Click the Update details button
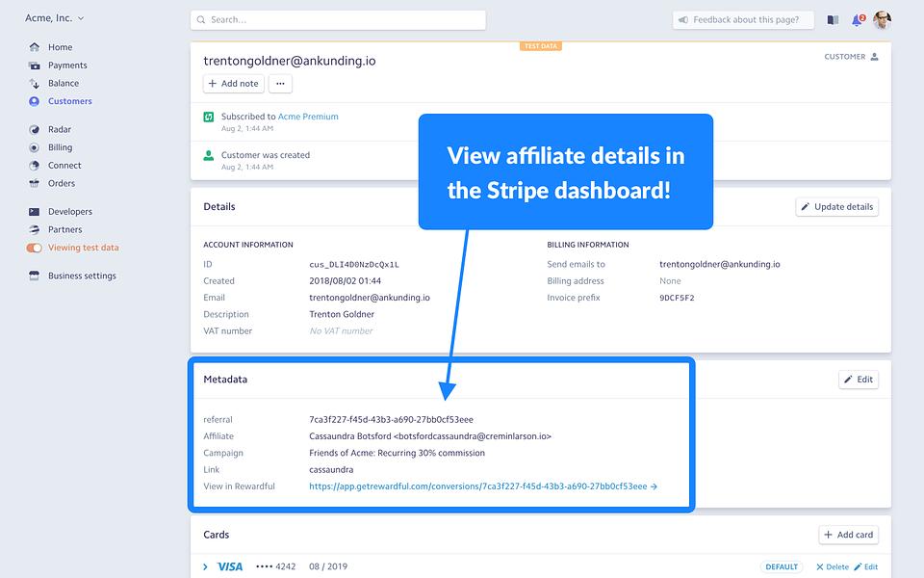This screenshot has height=578, width=924. 836,207
